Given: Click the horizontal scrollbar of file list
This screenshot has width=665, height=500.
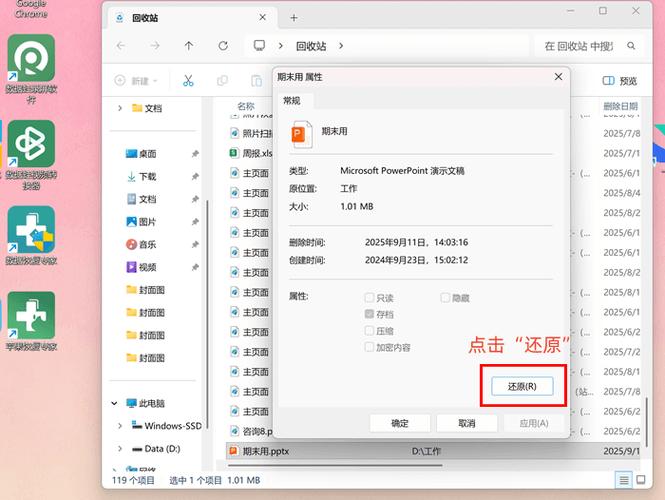Looking at the screenshot, I should click(335, 465).
